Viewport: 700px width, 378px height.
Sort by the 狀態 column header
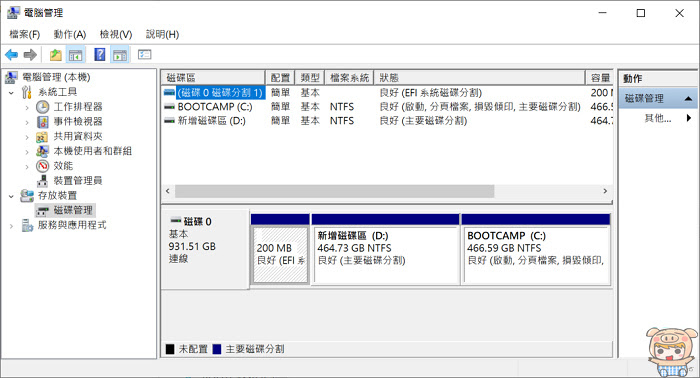[x=479, y=78]
